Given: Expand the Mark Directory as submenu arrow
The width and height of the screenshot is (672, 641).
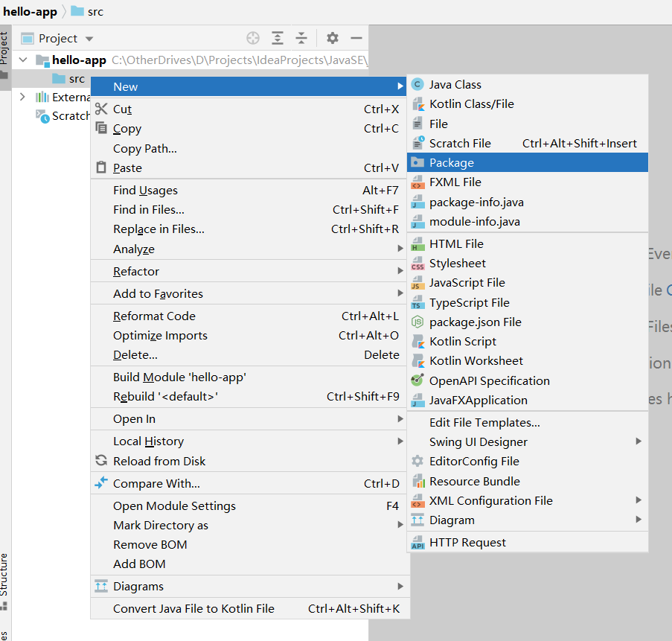Looking at the screenshot, I should (x=400, y=524).
